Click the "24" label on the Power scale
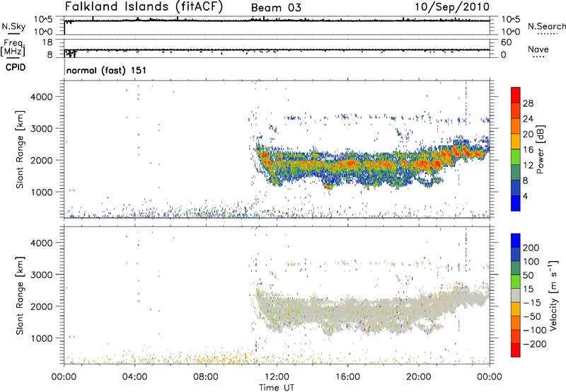566x392 pixels. click(528, 119)
